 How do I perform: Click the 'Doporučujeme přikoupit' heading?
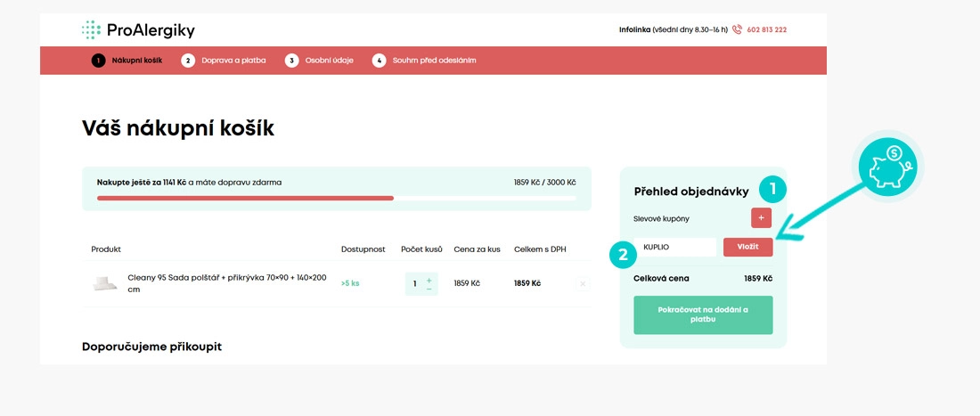(x=151, y=347)
